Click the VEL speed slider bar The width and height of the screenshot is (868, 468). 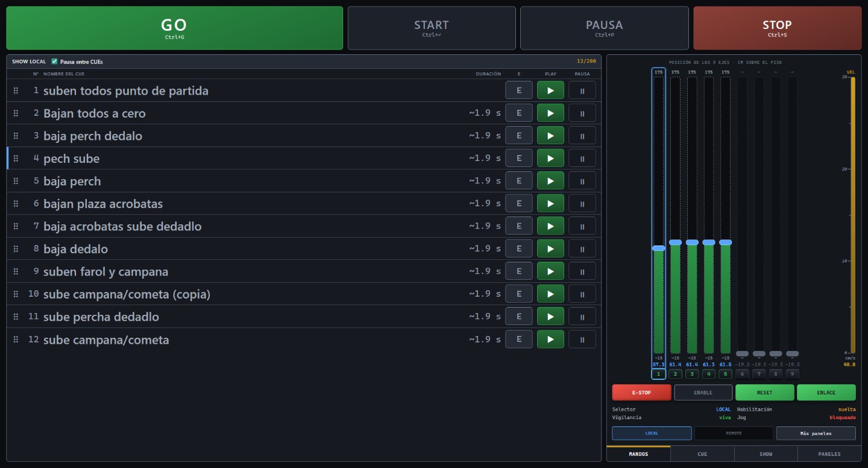tap(853, 215)
